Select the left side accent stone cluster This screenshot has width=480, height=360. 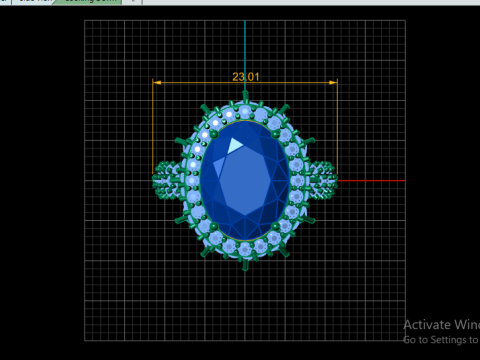(166, 181)
